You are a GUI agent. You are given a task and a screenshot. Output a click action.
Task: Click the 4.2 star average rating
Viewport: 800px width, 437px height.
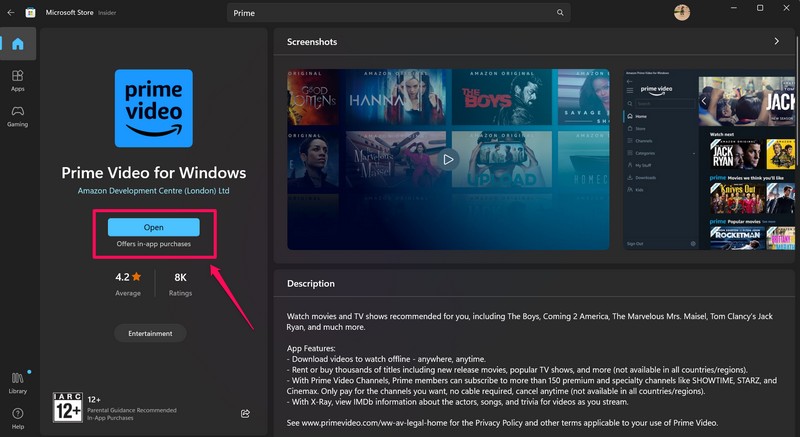tap(128, 283)
